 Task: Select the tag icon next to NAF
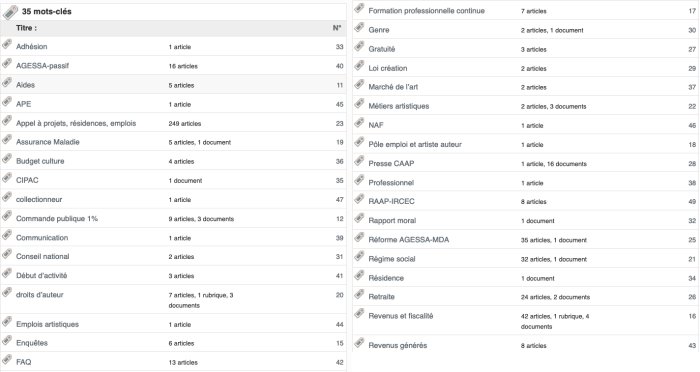coord(359,123)
